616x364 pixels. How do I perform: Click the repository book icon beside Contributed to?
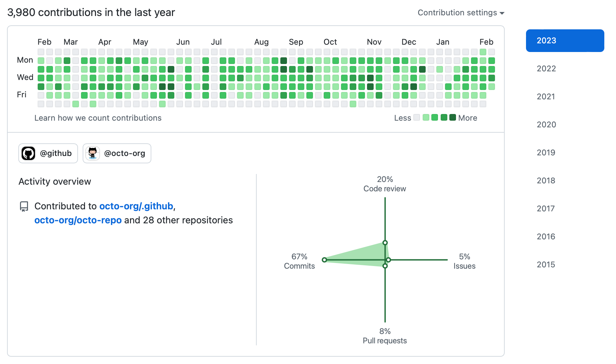24,206
